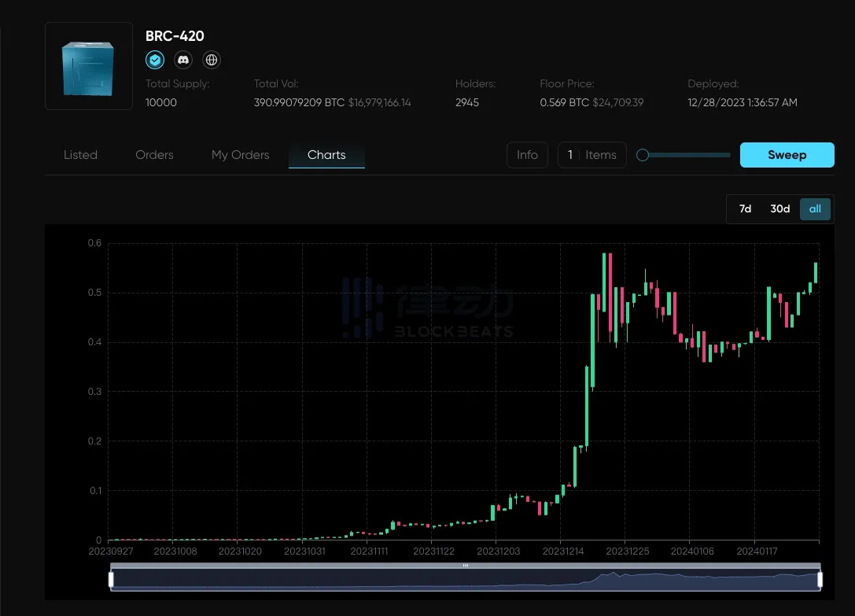This screenshot has height=616, width=855.
Task: Click the right handle of chart zoom bar
Action: [820, 580]
